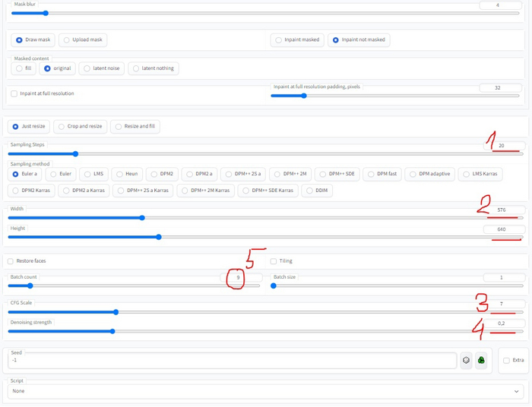Choose LMS Karras sampling method
This screenshot has height=407, width=532.
tap(480, 174)
